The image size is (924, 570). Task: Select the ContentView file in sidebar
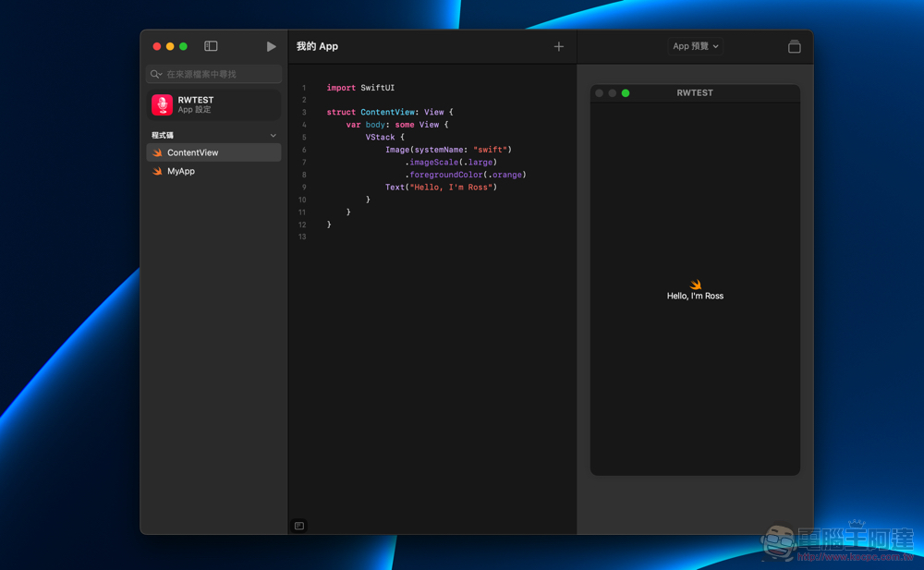click(193, 152)
